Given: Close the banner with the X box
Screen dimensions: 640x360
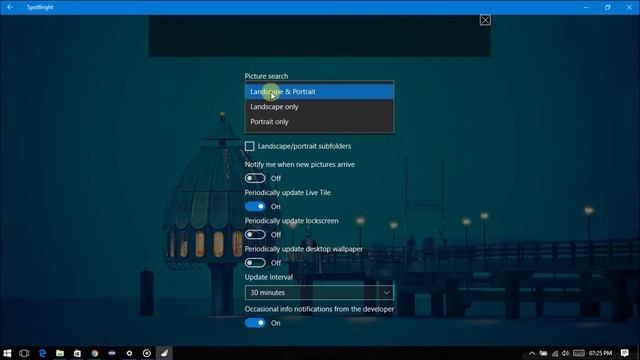Looking at the screenshot, I should [x=485, y=20].
